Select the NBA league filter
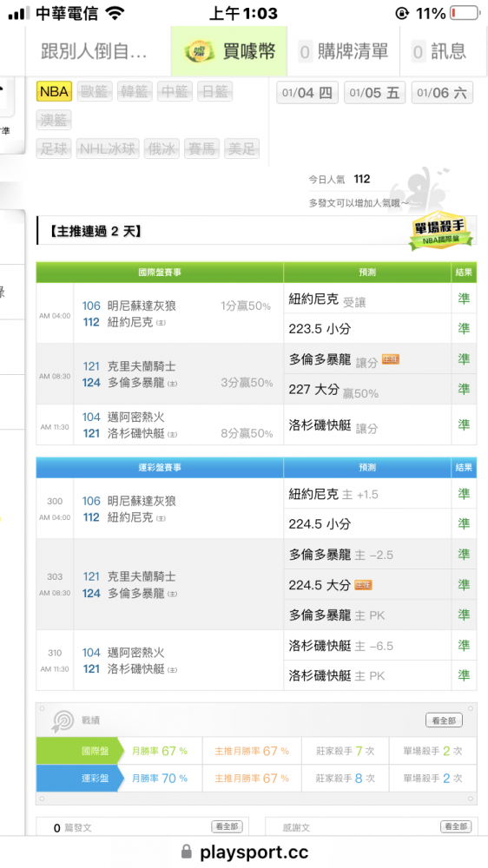Viewport: 488px width, 868px height. (55, 91)
